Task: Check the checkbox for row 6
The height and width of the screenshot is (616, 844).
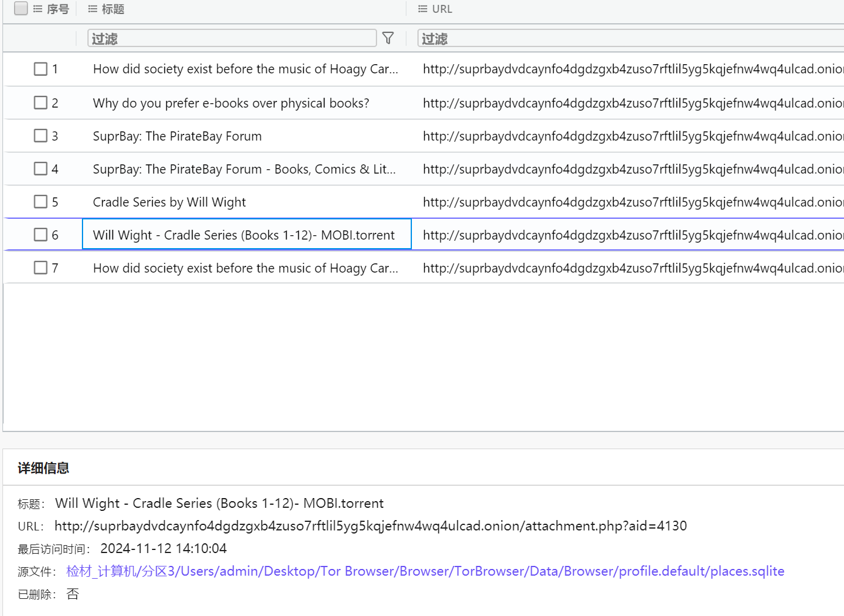Action: click(40, 235)
